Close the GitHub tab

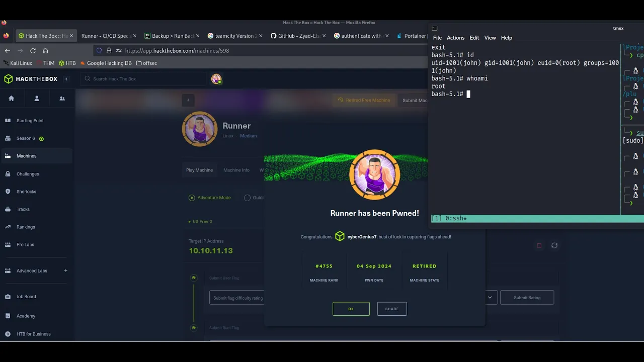(324, 36)
